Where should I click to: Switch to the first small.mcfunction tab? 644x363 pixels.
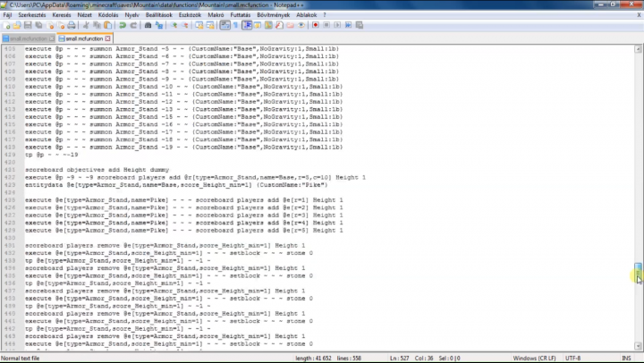tap(25, 39)
